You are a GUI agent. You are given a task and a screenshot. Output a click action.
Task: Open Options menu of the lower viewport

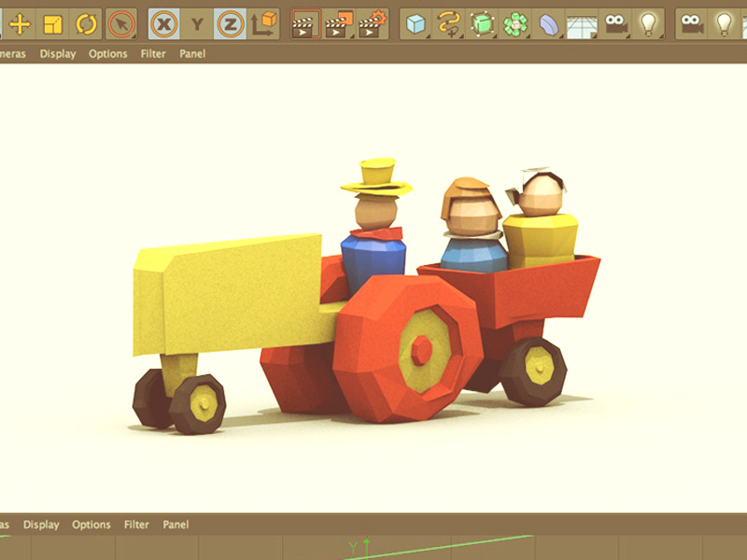tap(91, 525)
